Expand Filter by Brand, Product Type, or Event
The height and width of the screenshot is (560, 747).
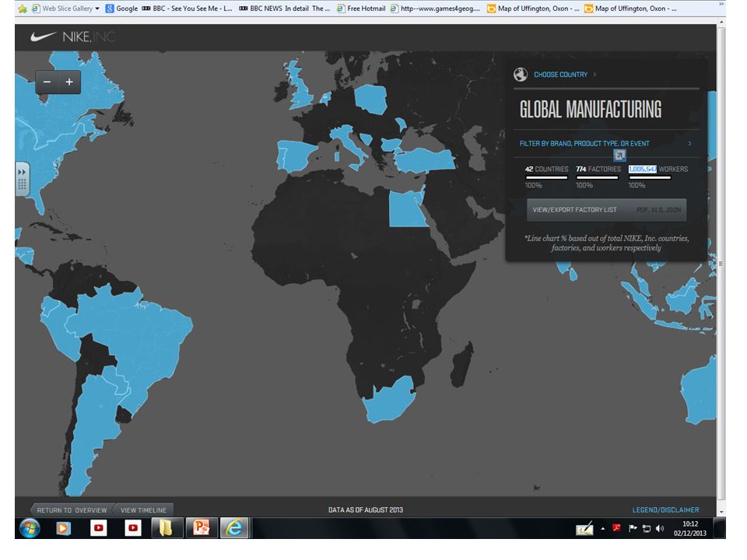tap(605, 143)
